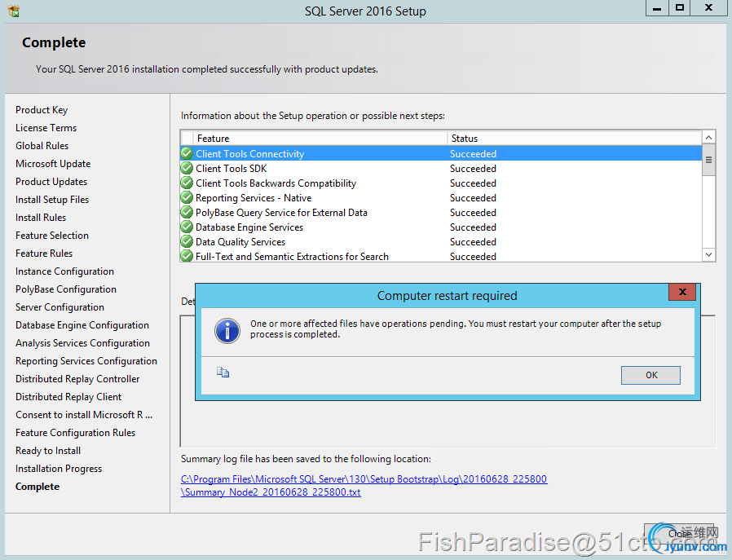
Task: Open the Summary log file link
Action: click(364, 485)
